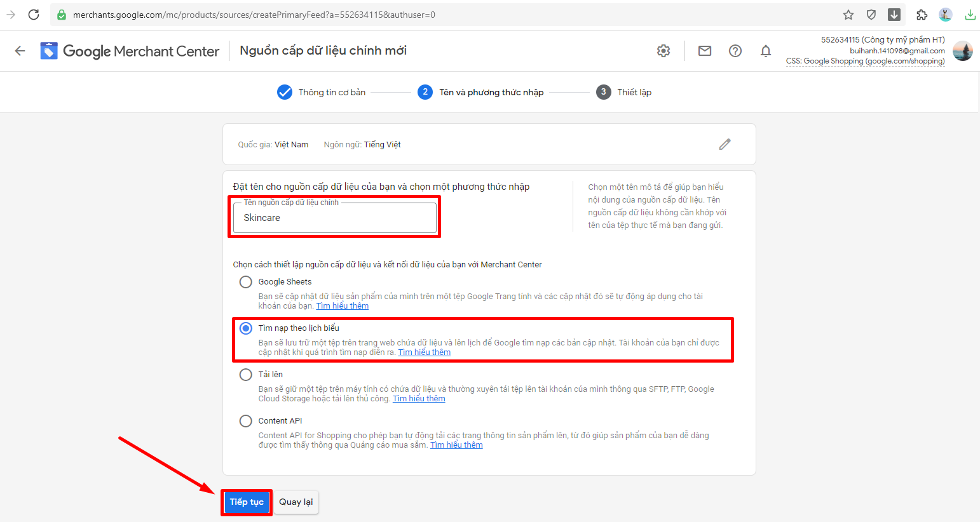Open Tìm hiểu thêm link under Content API
Screen dimensions: 980x522
pos(456,445)
